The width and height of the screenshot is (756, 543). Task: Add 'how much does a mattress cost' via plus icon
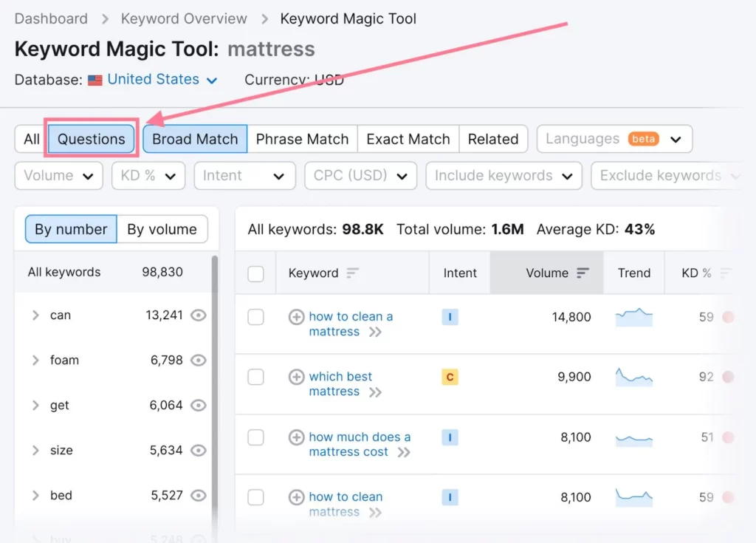(x=296, y=437)
